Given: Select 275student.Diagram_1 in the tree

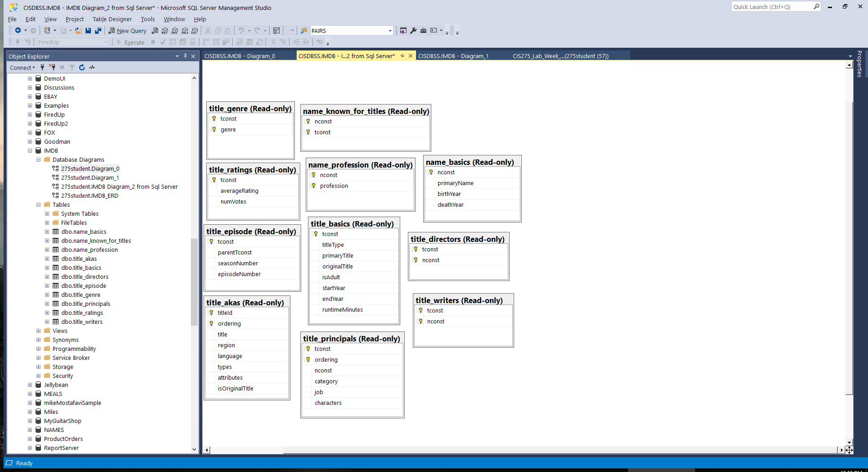Looking at the screenshot, I should tap(90, 178).
